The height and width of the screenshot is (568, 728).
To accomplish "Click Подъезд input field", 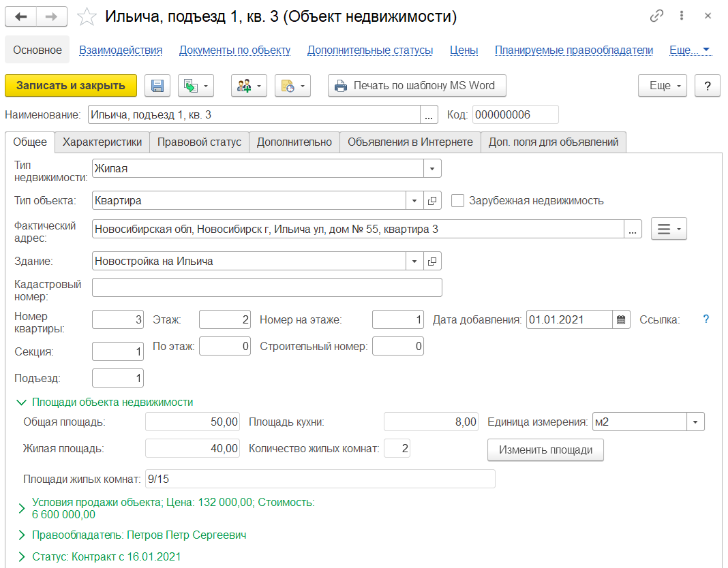I will (x=118, y=378).
